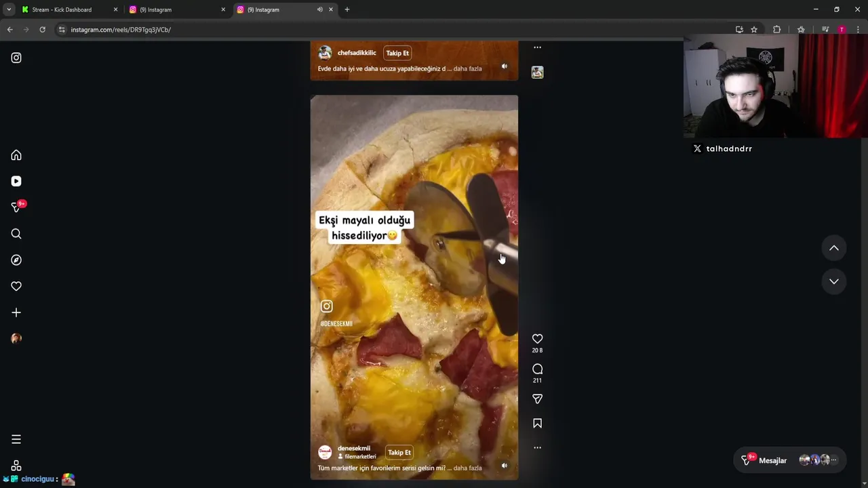868x488 pixels.
Task: Open Instagram home from the sidebar
Action: pos(16,155)
